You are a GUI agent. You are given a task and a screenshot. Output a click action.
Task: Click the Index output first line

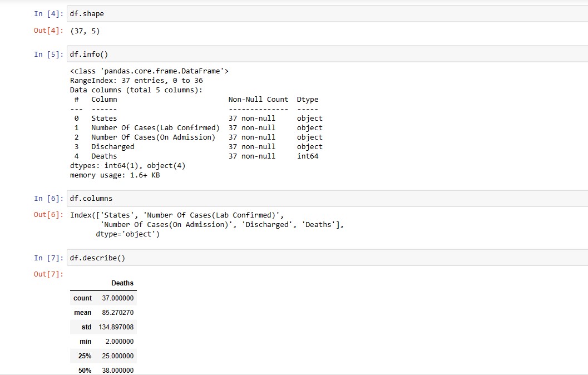177,215
